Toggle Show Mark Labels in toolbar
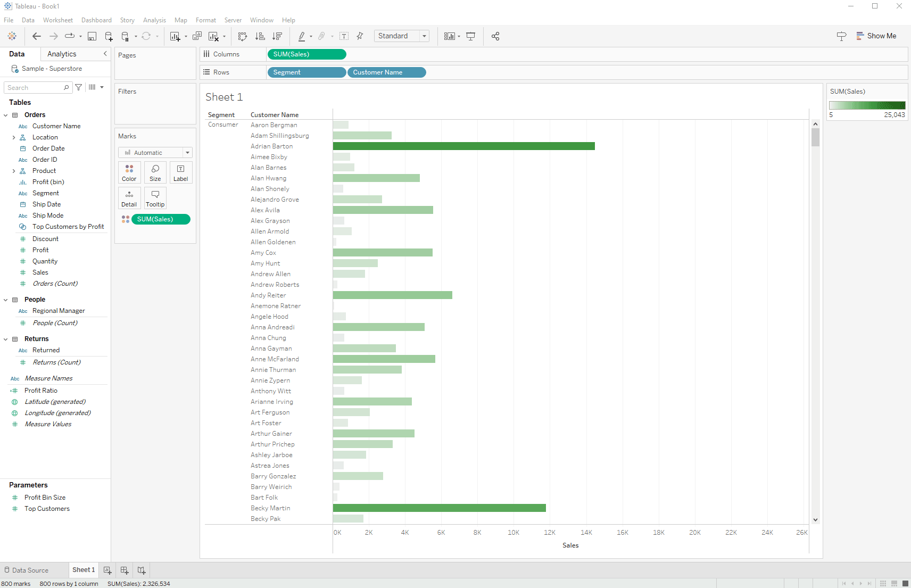Viewport: 911px width, 588px height. click(344, 36)
